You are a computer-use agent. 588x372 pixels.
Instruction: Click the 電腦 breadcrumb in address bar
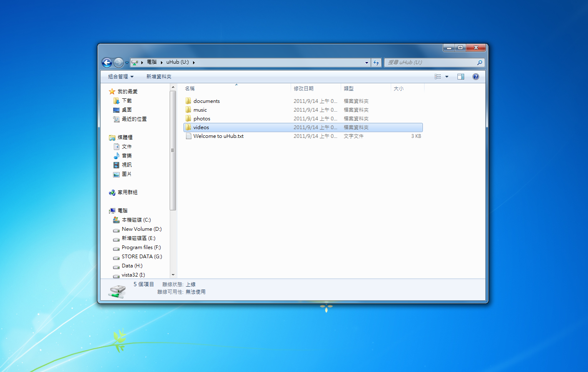(151, 62)
